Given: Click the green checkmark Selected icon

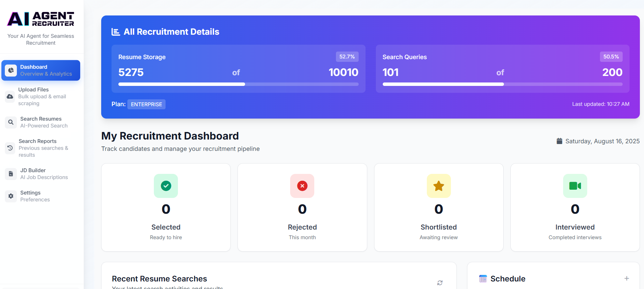Looking at the screenshot, I should pyautogui.click(x=166, y=186).
